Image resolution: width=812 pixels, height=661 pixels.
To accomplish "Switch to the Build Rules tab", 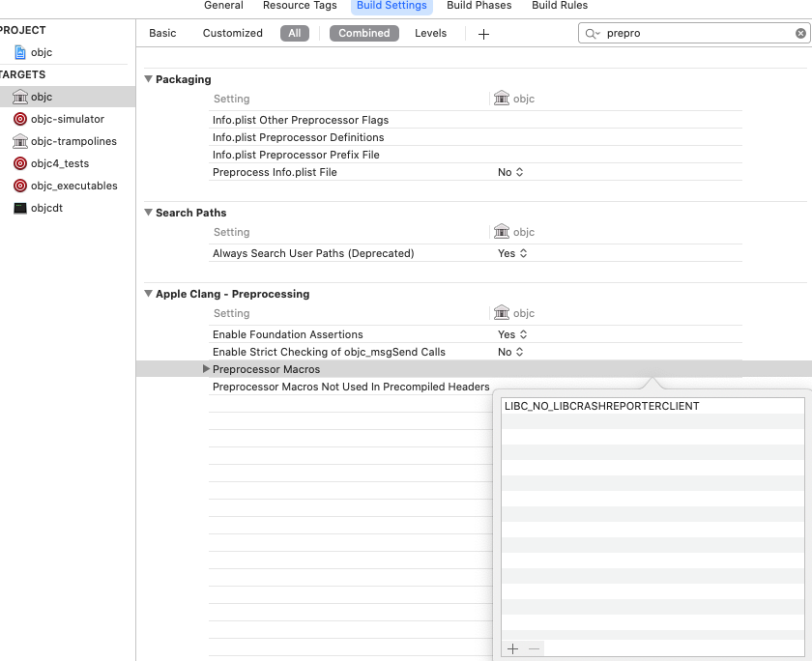I will pyautogui.click(x=560, y=5).
